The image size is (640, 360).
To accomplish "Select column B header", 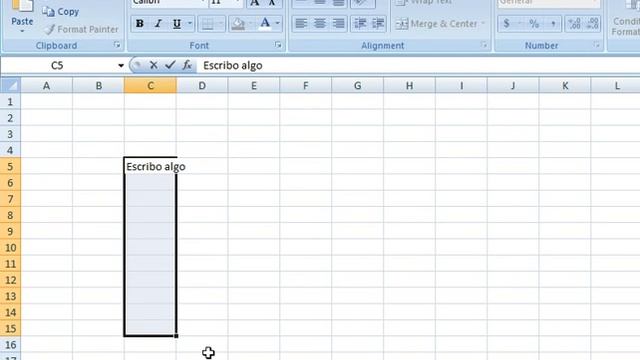I will click(x=98, y=86).
